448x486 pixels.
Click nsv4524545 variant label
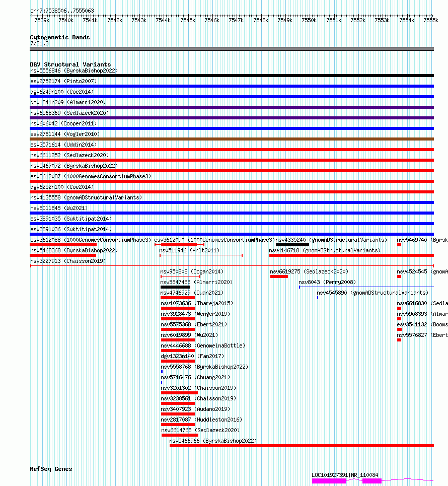pyautogui.click(x=422, y=271)
